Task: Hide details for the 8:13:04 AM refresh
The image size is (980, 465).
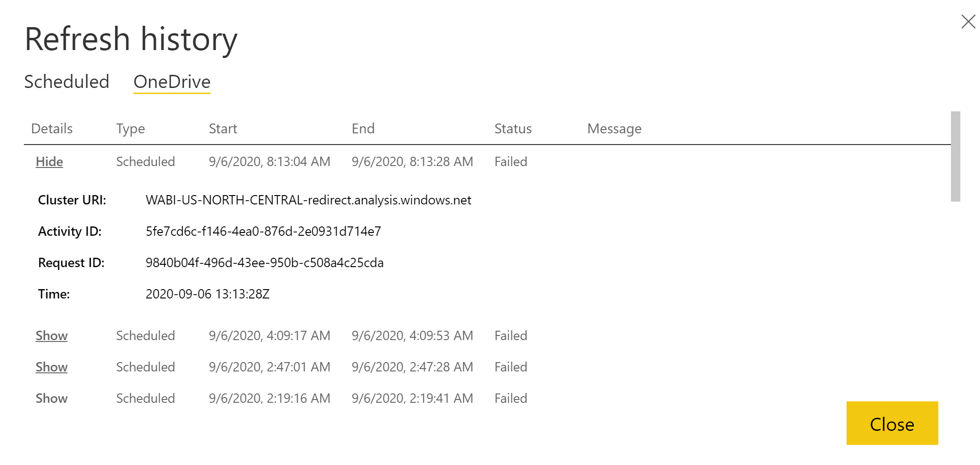Action: point(49,162)
